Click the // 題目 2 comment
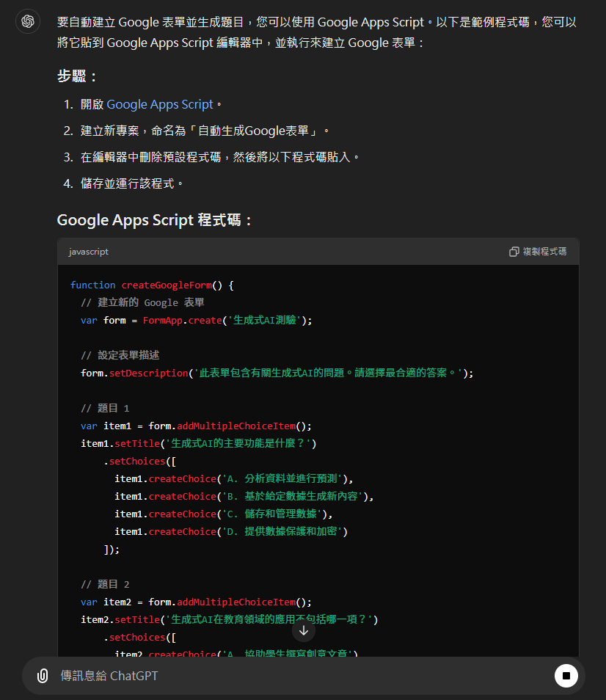The height and width of the screenshot is (700, 606). [105, 584]
